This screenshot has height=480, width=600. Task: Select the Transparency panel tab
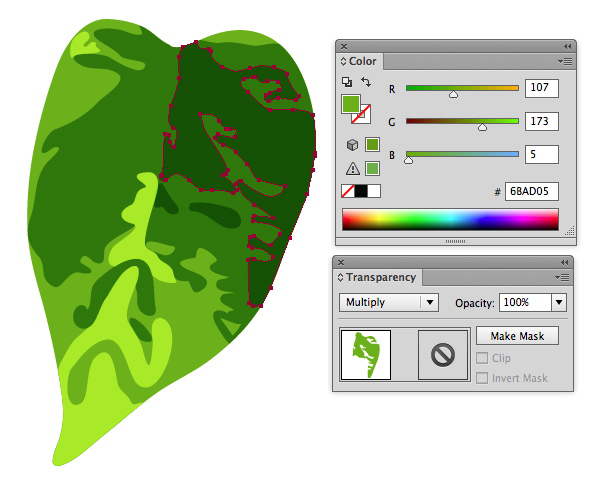[381, 277]
